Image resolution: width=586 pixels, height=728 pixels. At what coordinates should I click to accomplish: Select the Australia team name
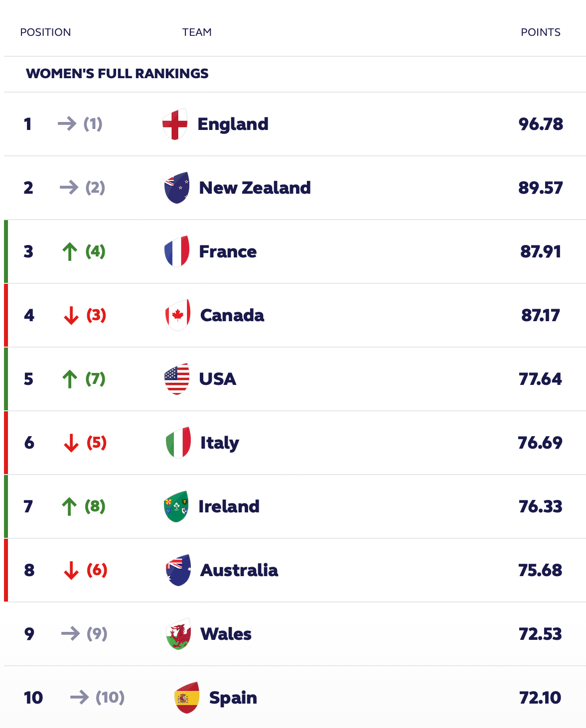pos(239,570)
